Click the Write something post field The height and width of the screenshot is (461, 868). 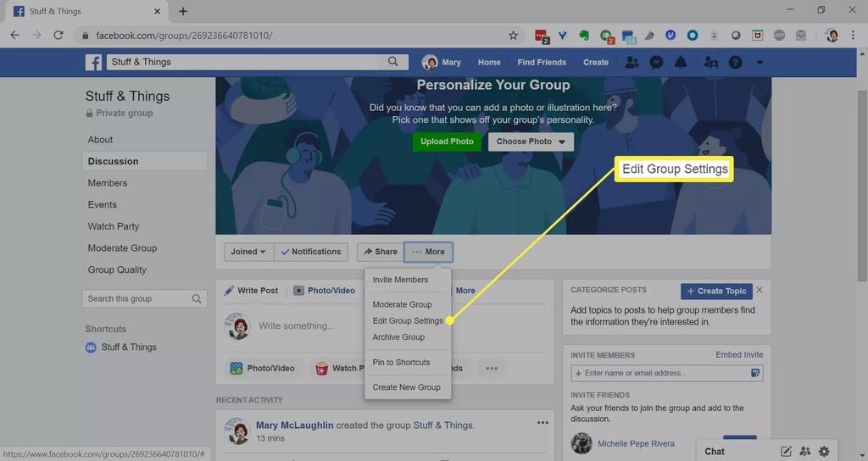click(x=297, y=326)
